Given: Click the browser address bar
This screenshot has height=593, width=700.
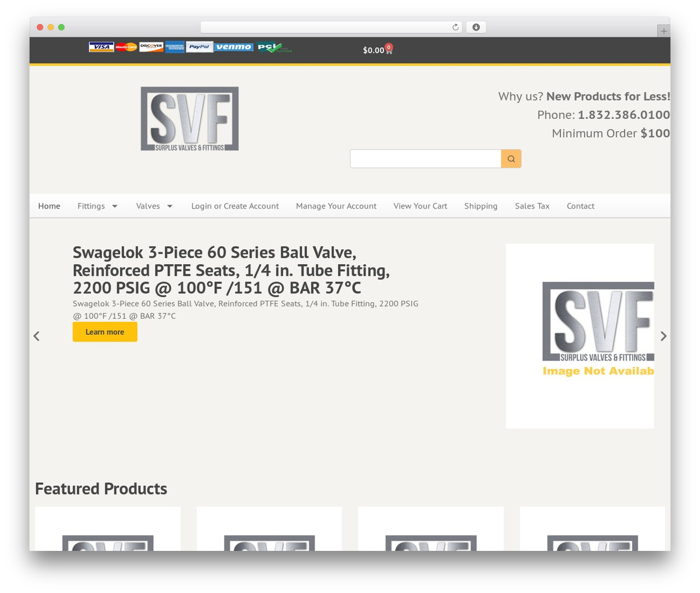Looking at the screenshot, I should coord(331,27).
